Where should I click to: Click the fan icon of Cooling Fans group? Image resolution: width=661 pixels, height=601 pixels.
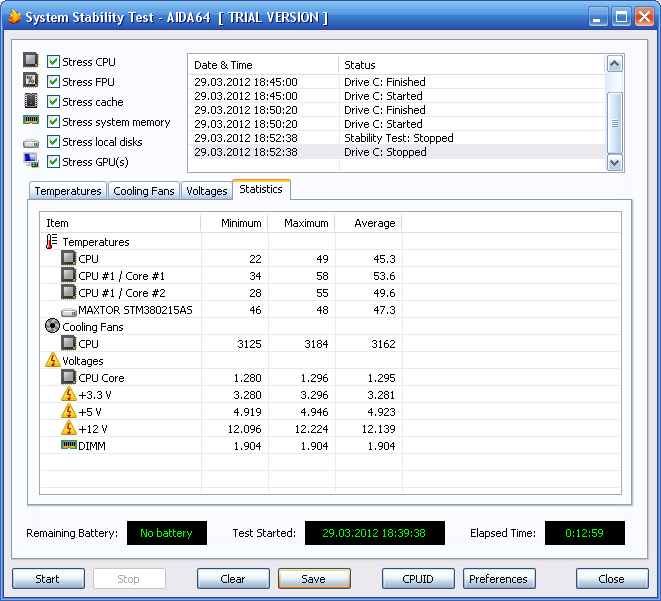(x=52, y=326)
